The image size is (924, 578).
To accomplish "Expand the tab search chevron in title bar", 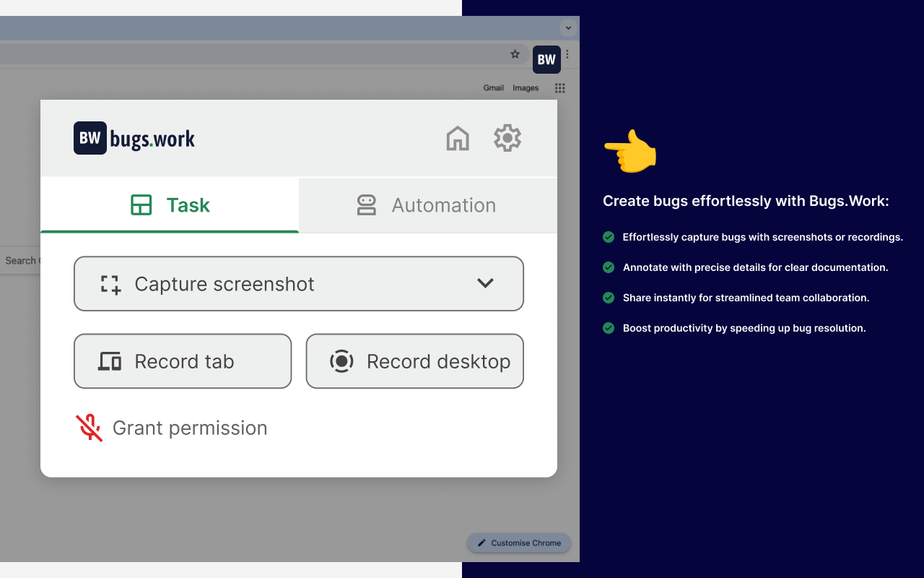I will [568, 28].
